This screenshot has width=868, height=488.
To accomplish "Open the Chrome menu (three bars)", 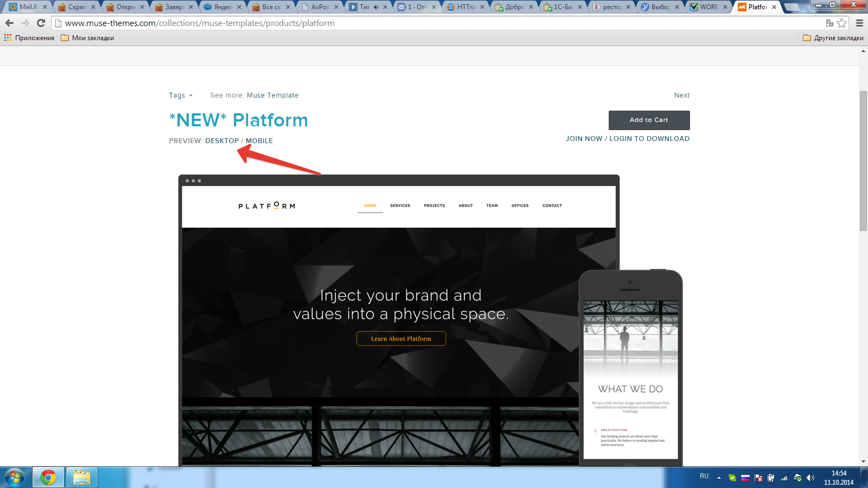I will [x=859, y=23].
